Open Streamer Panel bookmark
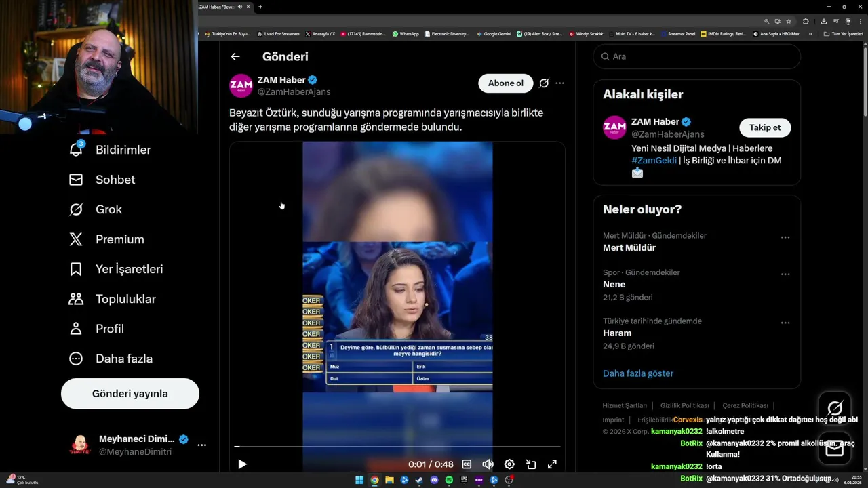The height and width of the screenshot is (488, 868). (x=677, y=33)
